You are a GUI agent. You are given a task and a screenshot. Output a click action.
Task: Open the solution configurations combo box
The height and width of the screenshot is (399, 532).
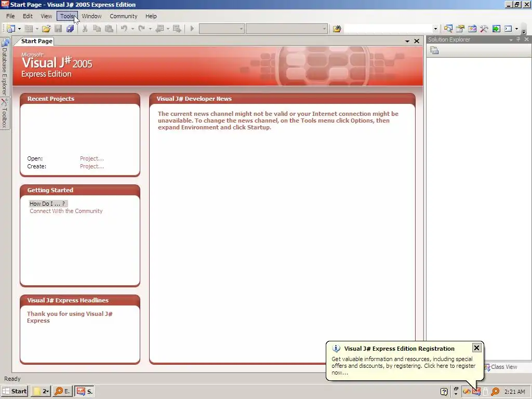(221, 29)
